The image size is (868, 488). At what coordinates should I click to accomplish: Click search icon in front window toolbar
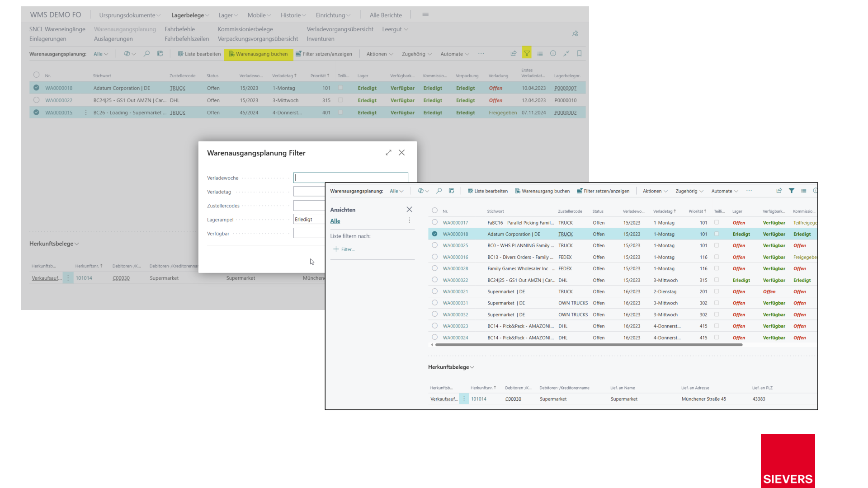[439, 191]
